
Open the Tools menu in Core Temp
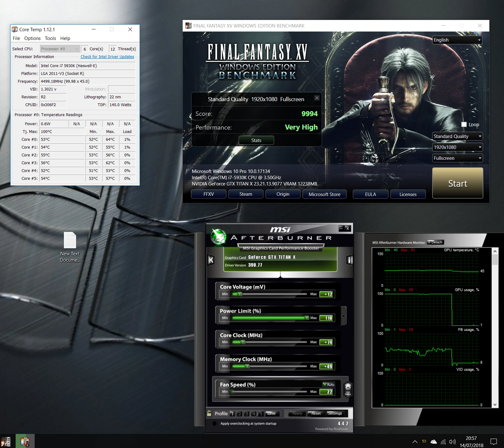50,38
